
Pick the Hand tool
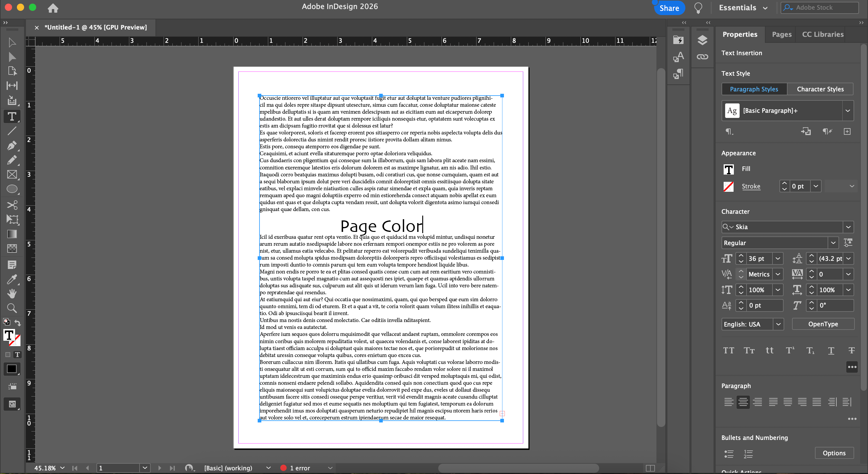click(x=12, y=294)
